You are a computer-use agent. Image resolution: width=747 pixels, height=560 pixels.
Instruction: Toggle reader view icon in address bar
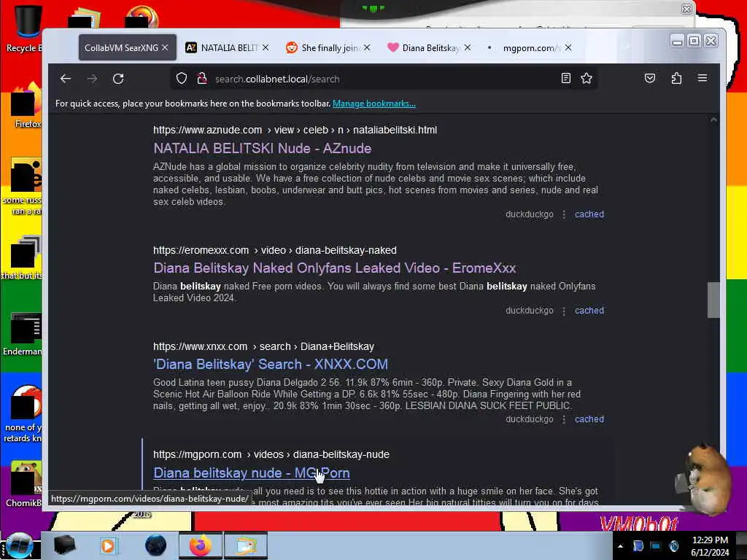tap(565, 78)
